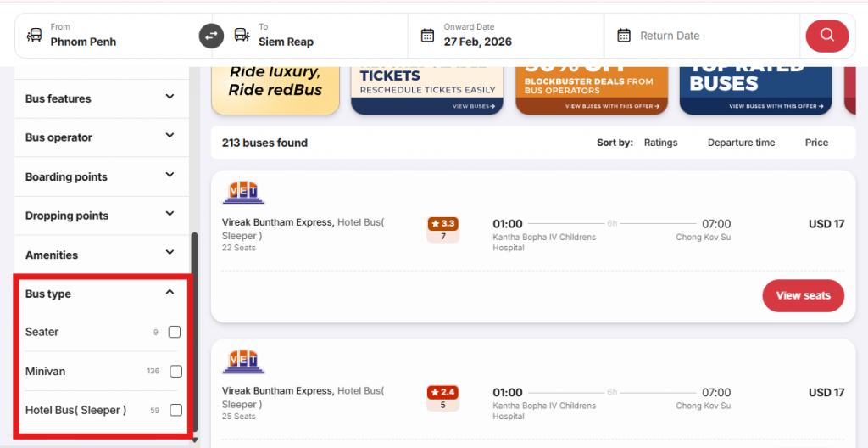The height and width of the screenshot is (448, 868).
Task: Click the bus icon beside From field
Action: point(35,36)
